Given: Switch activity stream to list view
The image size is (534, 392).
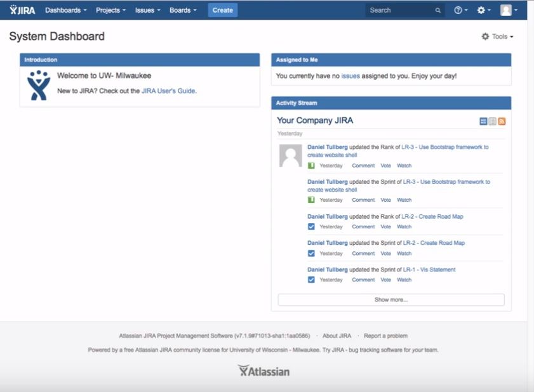Looking at the screenshot, I should coord(491,121).
